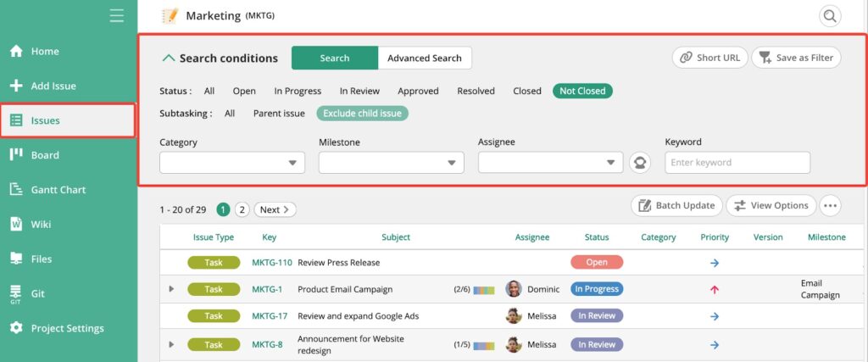Open the three-dots more options button
The width and height of the screenshot is (868, 362).
coord(830,206)
